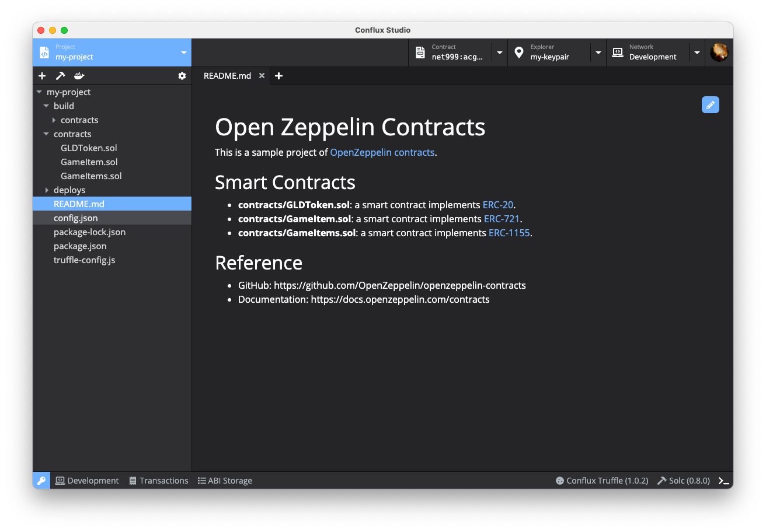This screenshot has width=766, height=532.
Task: Open the Contract dropdown arrow
Action: click(500, 52)
